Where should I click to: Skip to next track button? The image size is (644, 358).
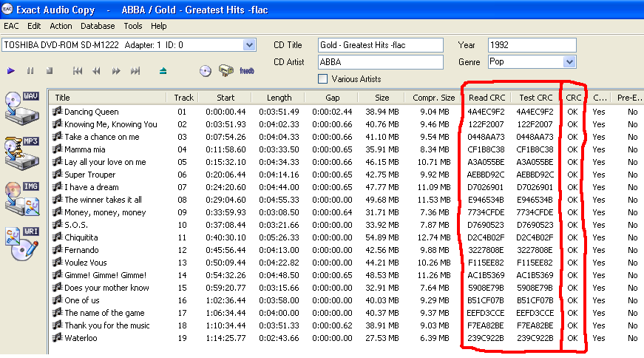point(135,71)
